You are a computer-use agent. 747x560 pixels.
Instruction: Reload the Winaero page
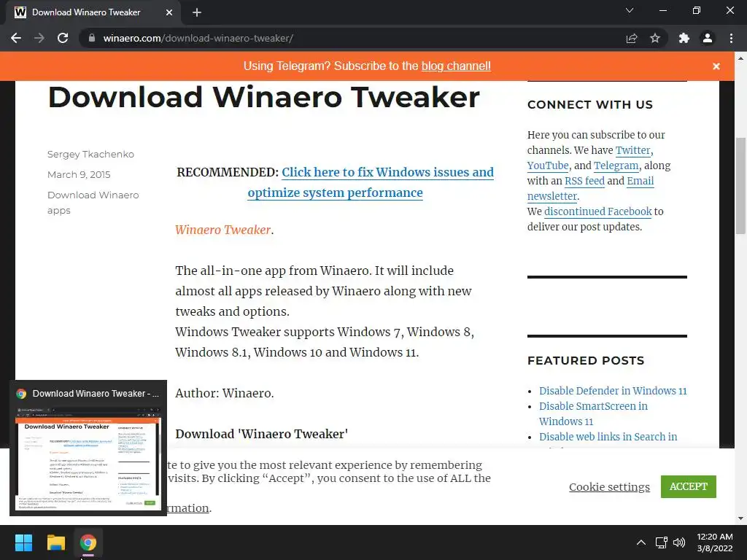[x=63, y=38]
